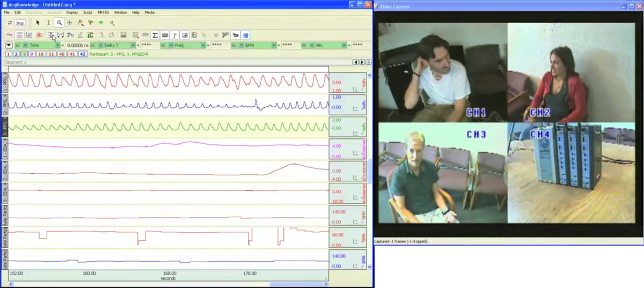This screenshot has width=644, height=288.
Task: Toggle channel 42 button
Action: pos(83,54)
